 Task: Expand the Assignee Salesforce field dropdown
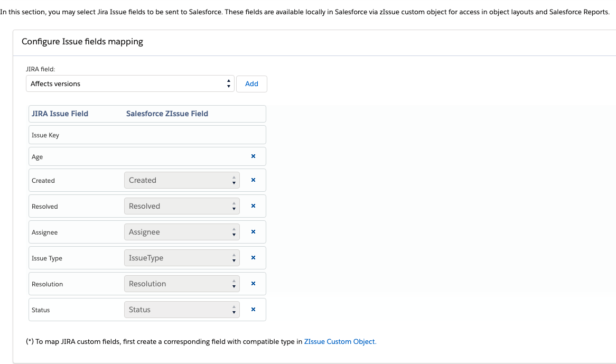tap(182, 232)
